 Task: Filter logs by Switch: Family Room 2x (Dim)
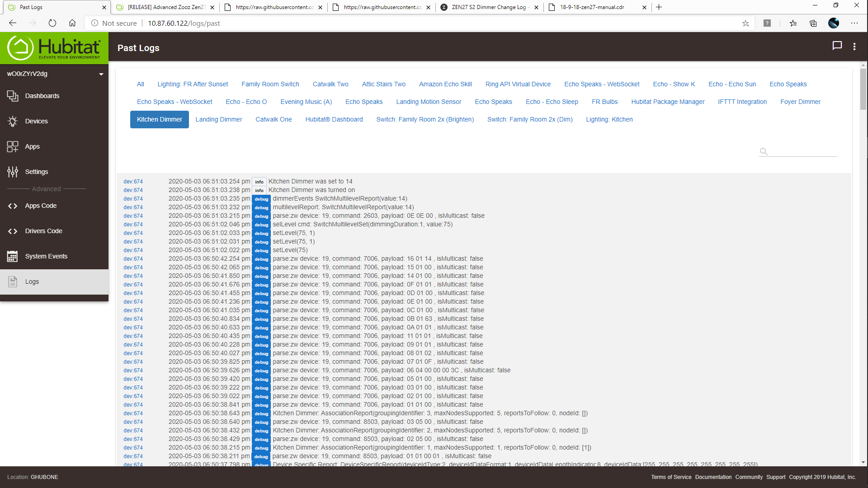tap(530, 119)
